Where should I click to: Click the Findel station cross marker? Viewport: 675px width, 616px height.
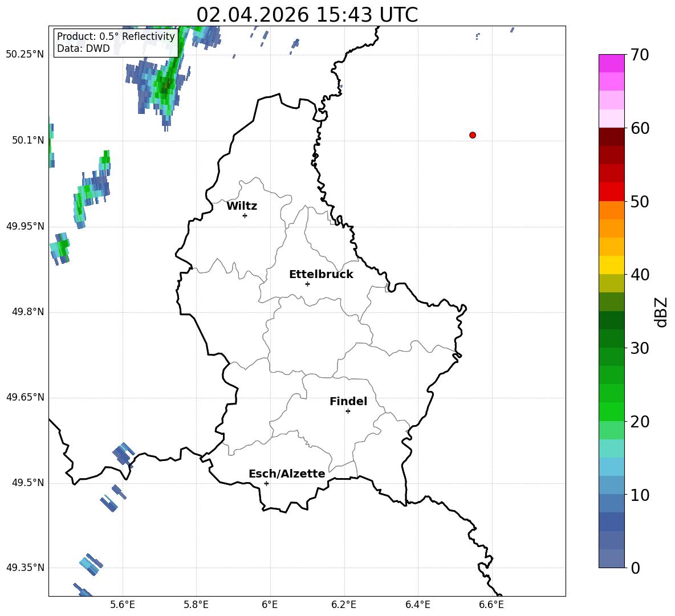[x=348, y=411]
